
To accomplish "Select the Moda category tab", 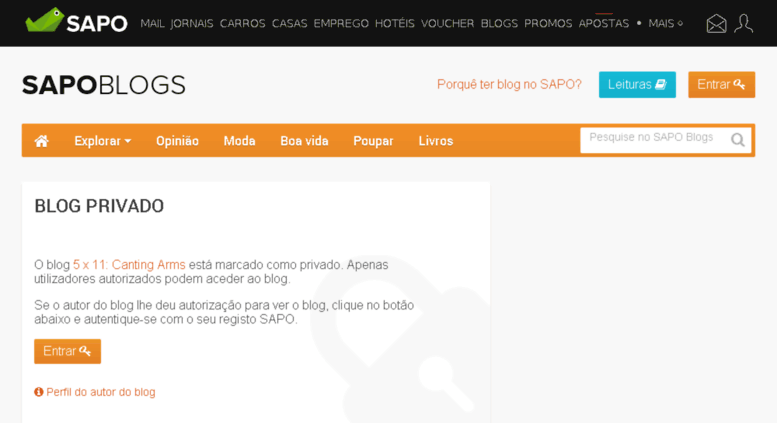I will point(239,141).
